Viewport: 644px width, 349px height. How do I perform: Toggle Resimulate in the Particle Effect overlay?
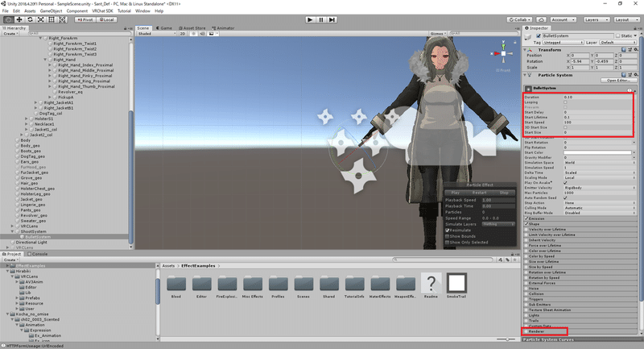coord(448,231)
